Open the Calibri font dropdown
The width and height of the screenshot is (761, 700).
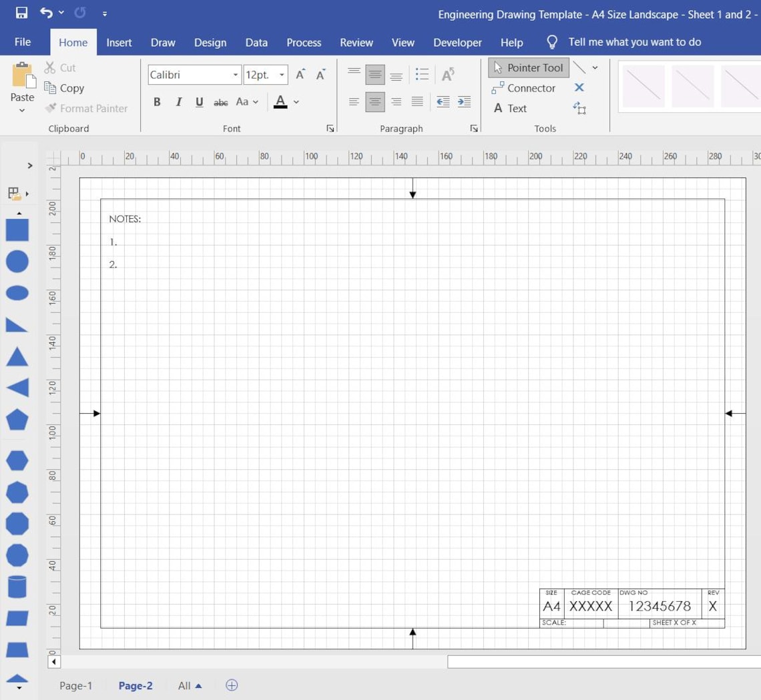point(236,75)
